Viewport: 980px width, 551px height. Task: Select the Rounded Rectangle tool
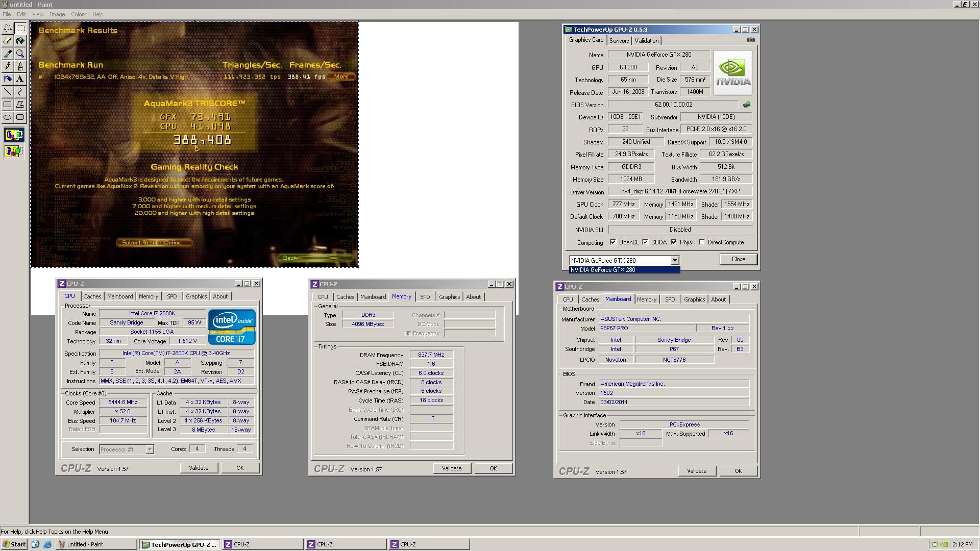(20, 117)
